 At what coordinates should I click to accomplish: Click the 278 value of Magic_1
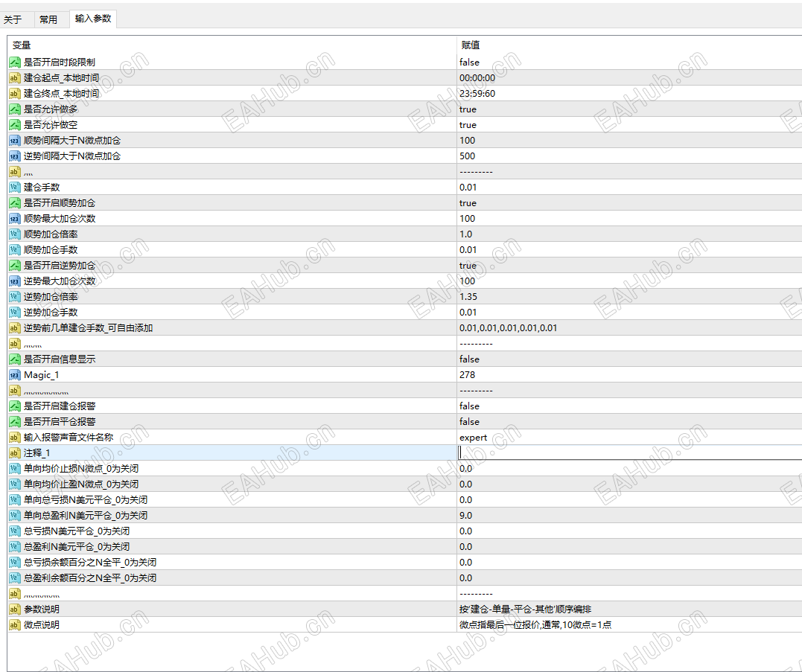tap(467, 375)
